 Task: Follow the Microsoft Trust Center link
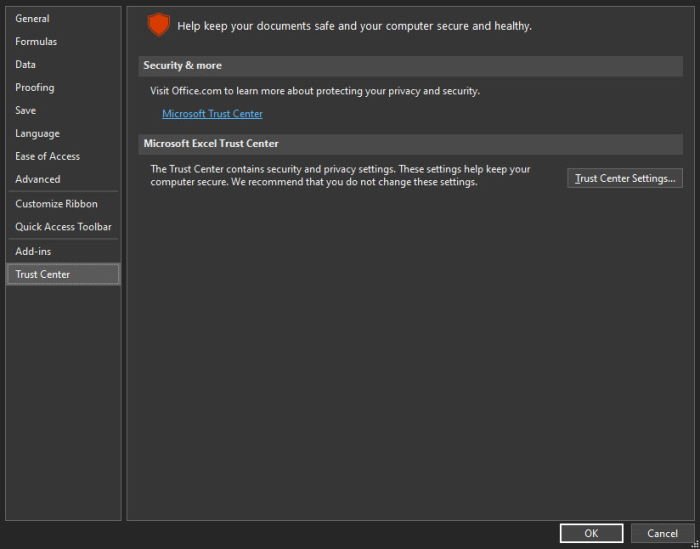(212, 114)
